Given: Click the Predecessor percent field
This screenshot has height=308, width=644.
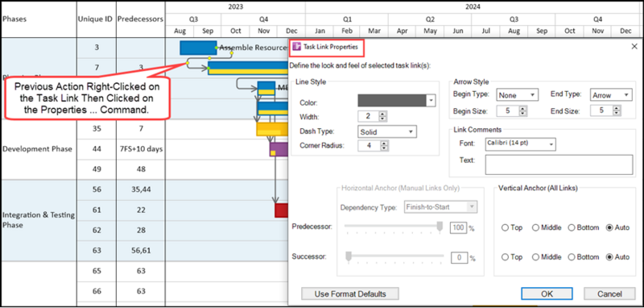Looking at the screenshot, I should coord(459,228).
